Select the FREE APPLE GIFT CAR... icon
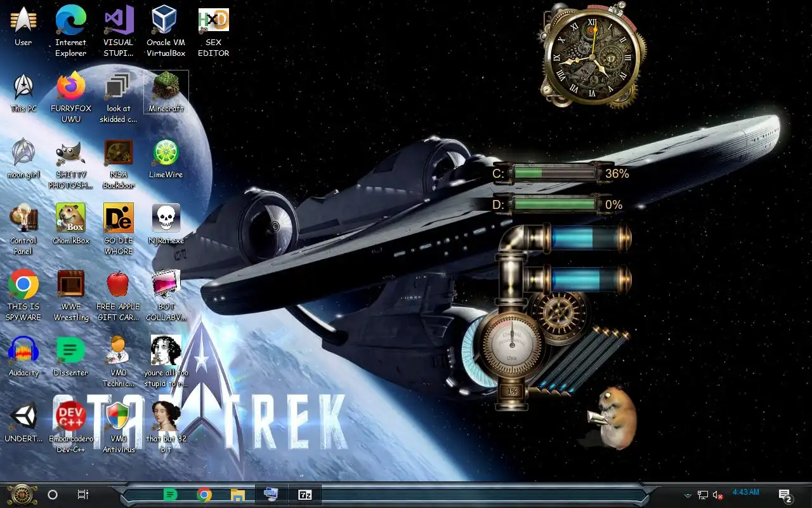Viewport: 812px width, 508px height. click(119, 295)
